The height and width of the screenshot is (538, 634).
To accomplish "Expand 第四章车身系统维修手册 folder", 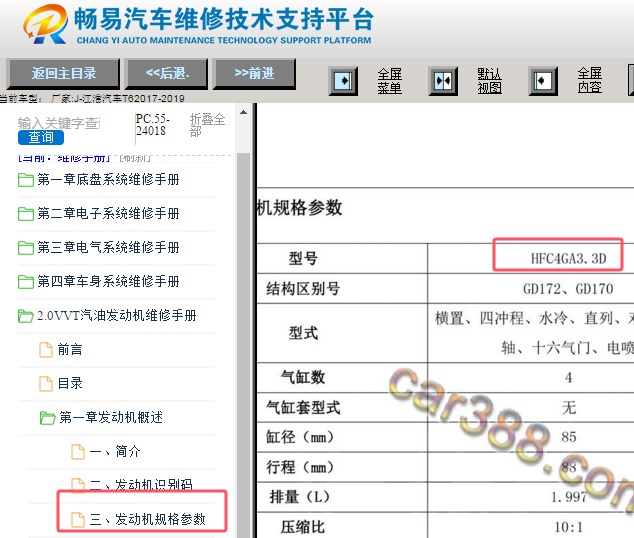I will (x=108, y=281).
